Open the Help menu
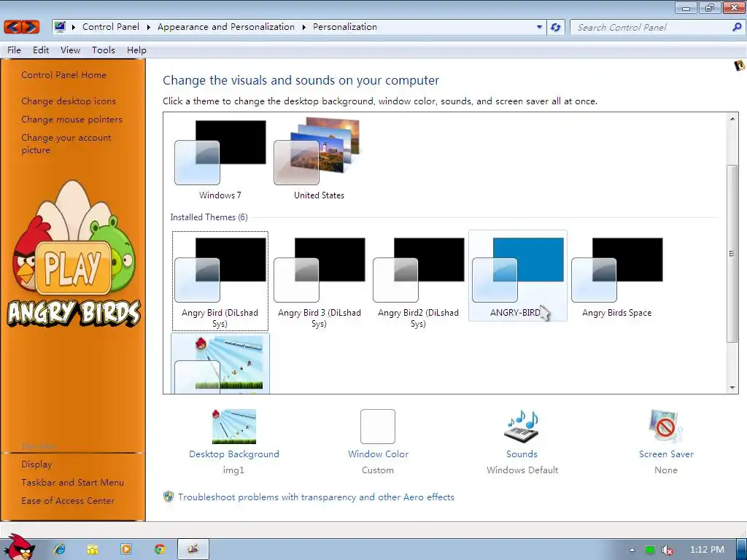The image size is (747, 560). click(136, 50)
